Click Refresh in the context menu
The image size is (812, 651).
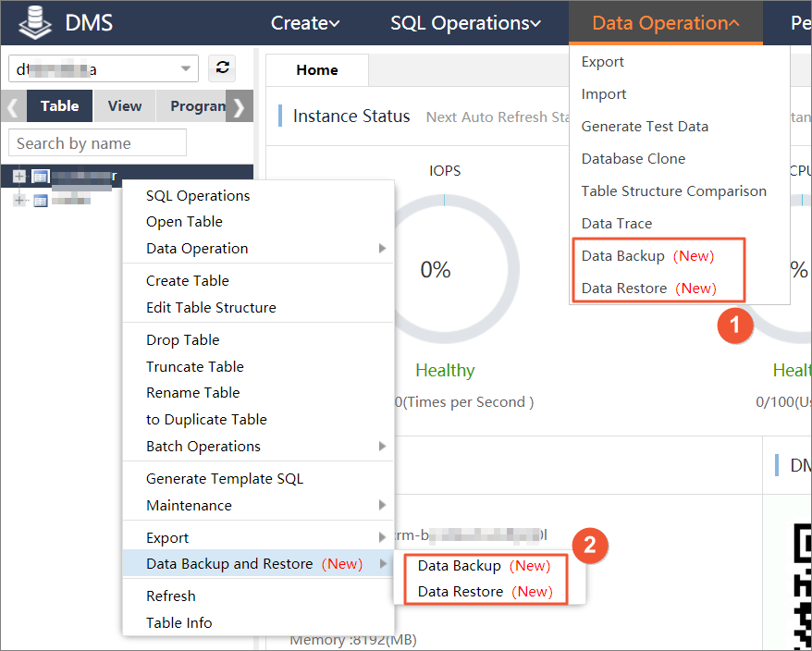click(x=171, y=596)
